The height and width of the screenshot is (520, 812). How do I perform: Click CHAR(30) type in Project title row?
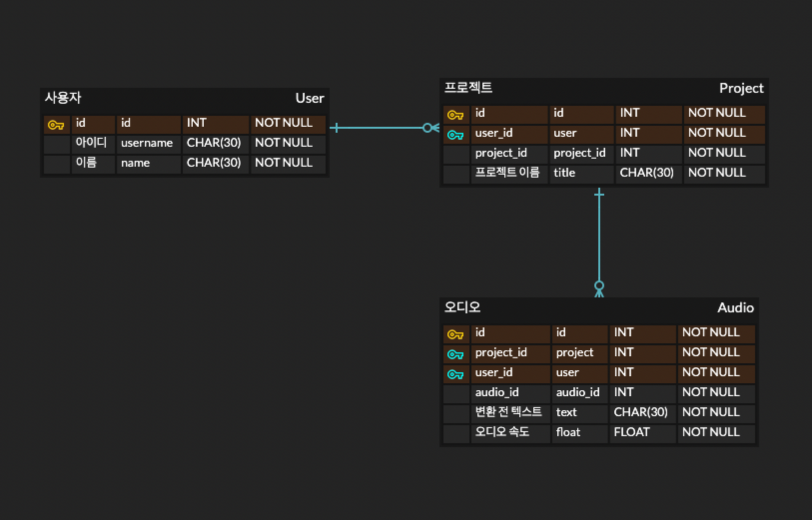click(x=649, y=173)
